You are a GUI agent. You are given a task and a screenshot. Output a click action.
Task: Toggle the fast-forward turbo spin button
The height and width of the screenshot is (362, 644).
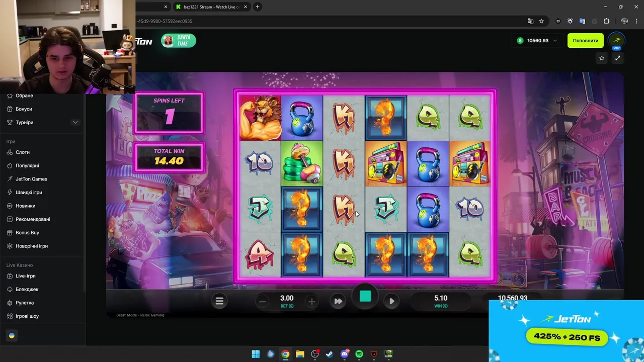[x=338, y=301]
